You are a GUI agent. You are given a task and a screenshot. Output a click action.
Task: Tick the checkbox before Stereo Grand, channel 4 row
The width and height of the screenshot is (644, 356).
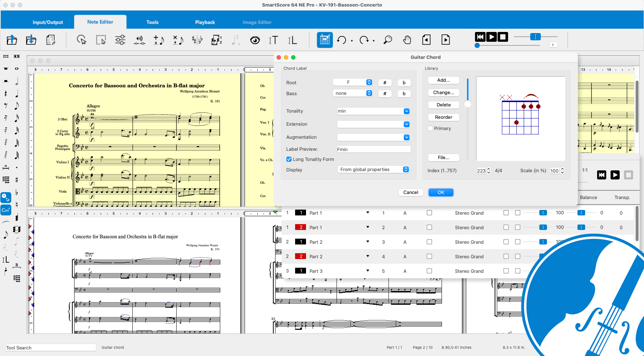pos(429,256)
